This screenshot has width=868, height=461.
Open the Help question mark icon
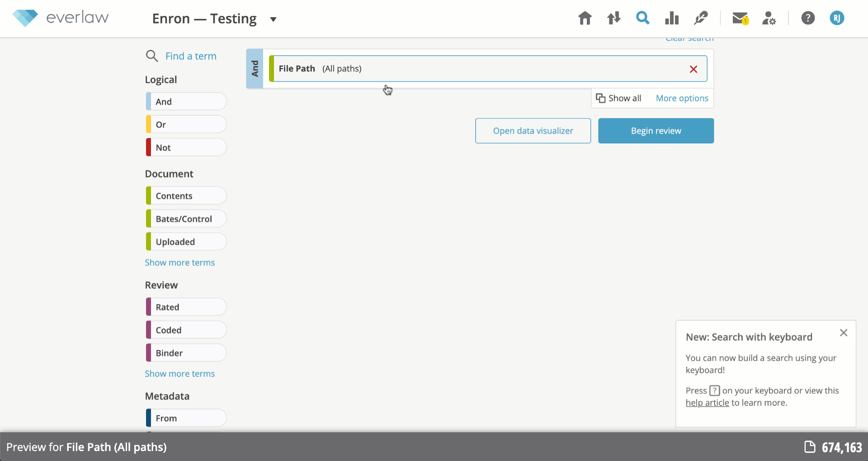[808, 18]
